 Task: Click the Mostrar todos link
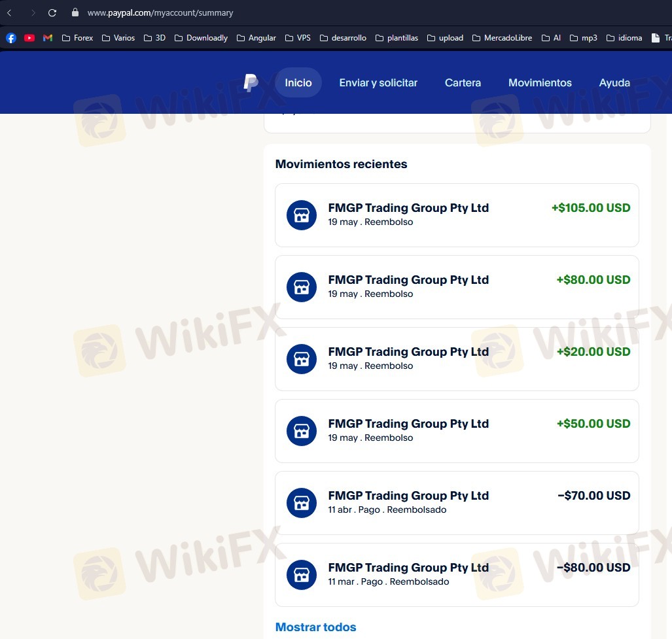(316, 627)
